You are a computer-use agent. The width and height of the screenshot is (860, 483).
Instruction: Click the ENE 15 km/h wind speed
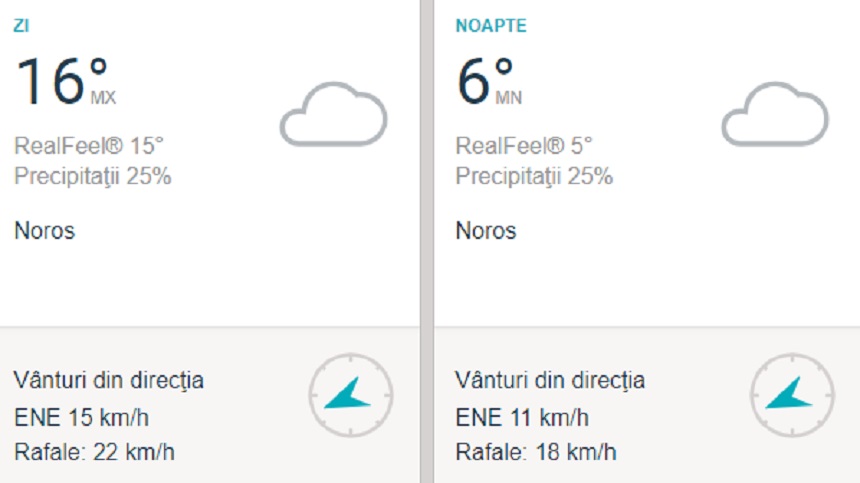coord(81,417)
